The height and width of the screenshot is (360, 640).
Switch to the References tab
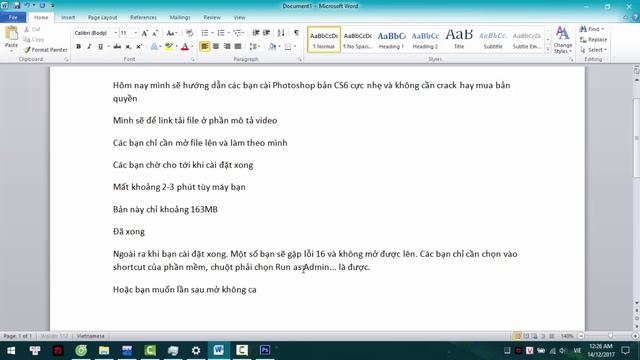tap(143, 18)
